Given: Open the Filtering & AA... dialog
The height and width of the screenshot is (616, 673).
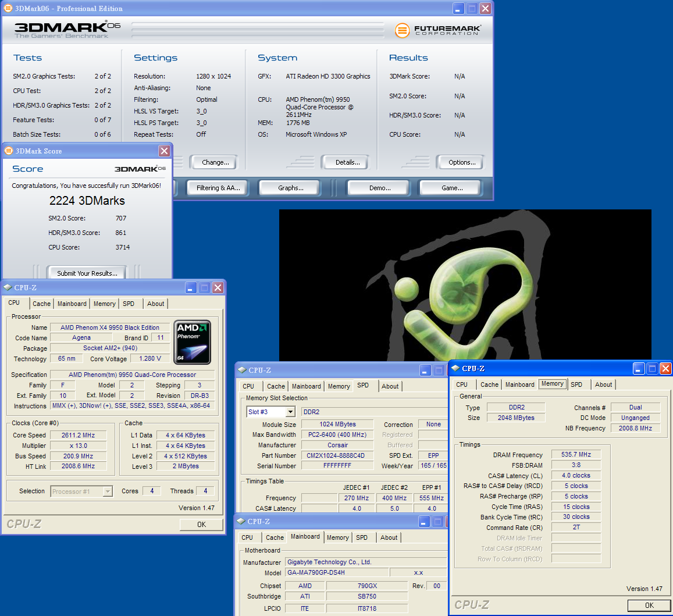Looking at the screenshot, I should 218,188.
